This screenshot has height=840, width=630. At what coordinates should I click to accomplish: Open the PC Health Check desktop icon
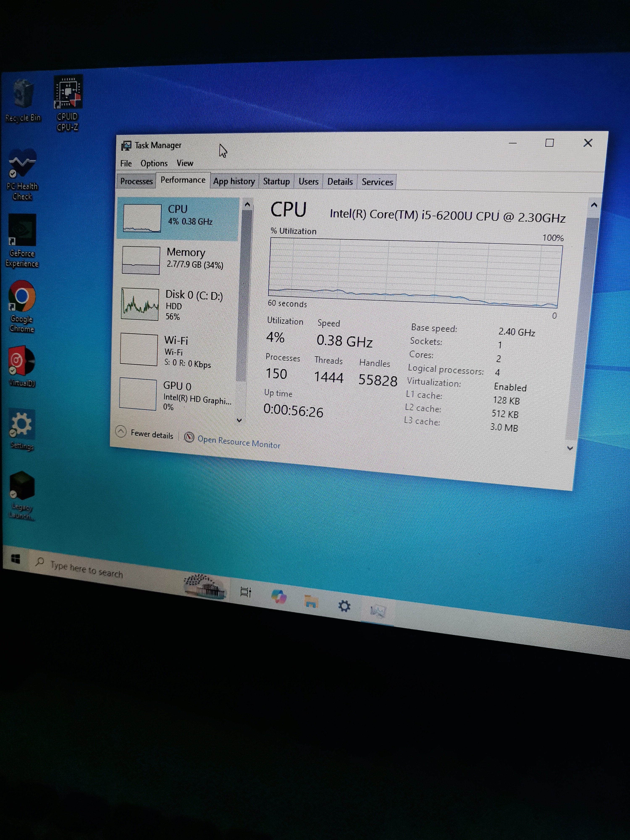22,175
